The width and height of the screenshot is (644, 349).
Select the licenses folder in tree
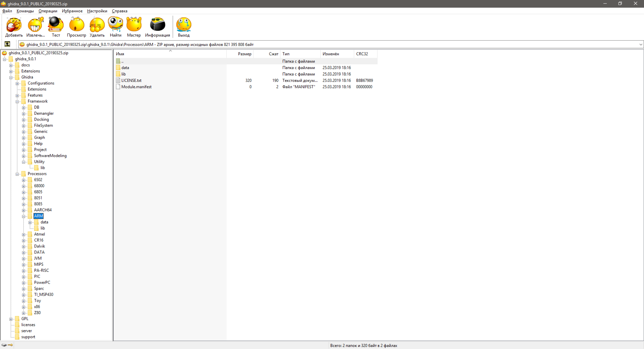pyautogui.click(x=28, y=325)
